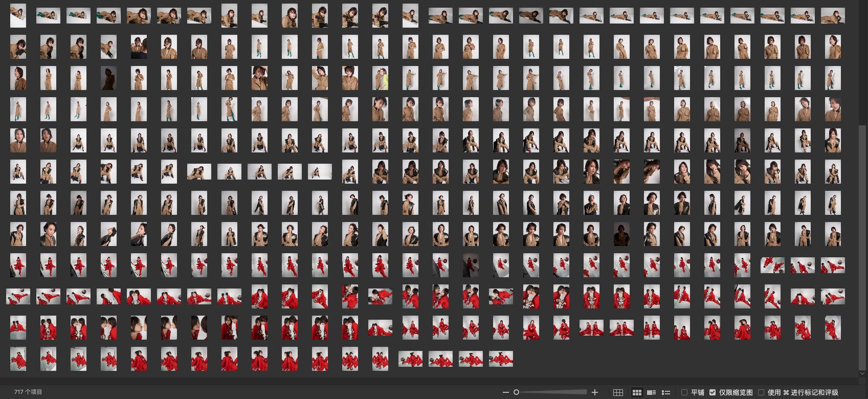Screen dimensions: 868x399
Task: Toggle the 使用 ⌘ 进行标记和评级 checkbox
Action: [762, 392]
